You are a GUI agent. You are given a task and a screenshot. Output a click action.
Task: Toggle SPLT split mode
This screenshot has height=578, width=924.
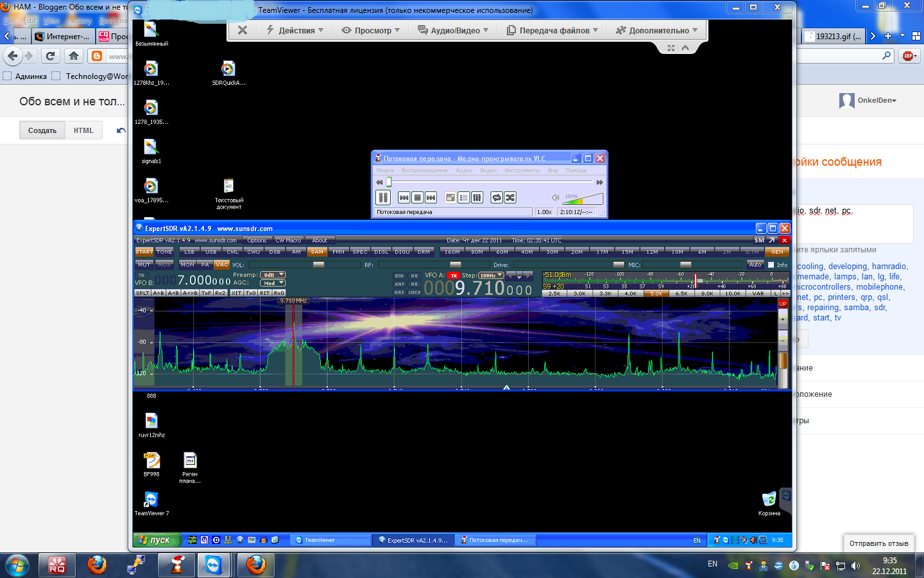click(142, 293)
